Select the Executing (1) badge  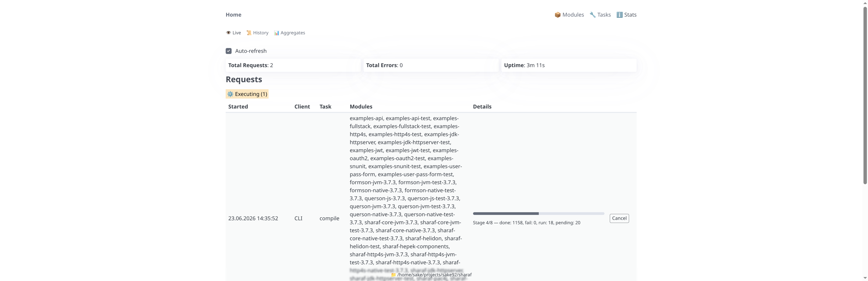[247, 94]
